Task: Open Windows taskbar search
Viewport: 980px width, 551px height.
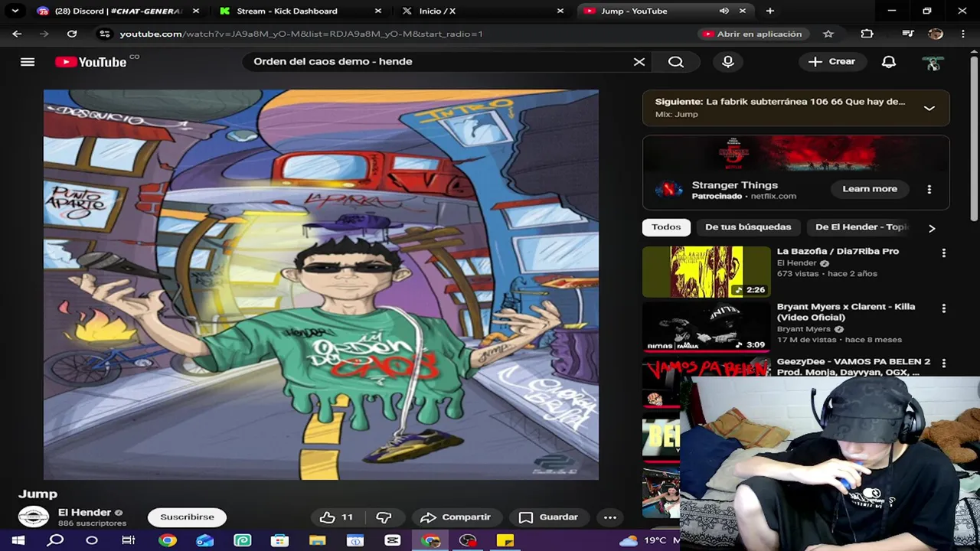Action: coord(55,540)
